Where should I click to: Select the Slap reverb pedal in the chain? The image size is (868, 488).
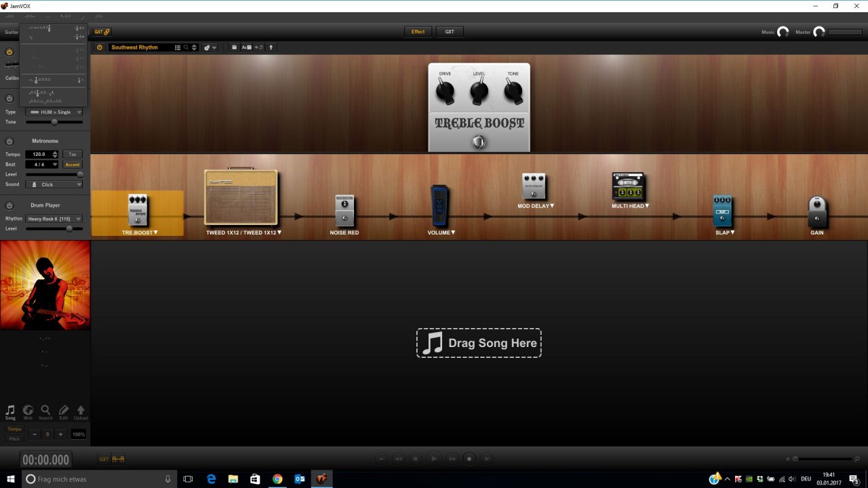tap(722, 211)
